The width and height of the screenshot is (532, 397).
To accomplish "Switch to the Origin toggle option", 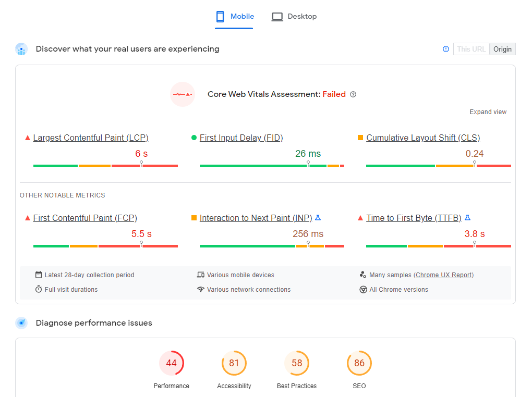I will pyautogui.click(x=502, y=49).
